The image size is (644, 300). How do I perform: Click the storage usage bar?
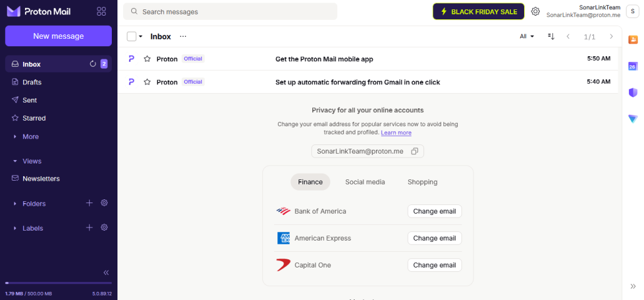pyautogui.click(x=58, y=282)
